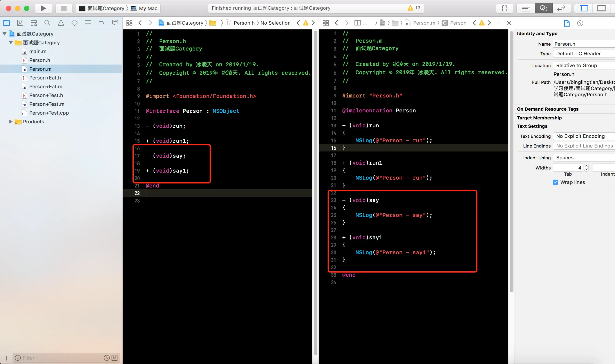Open the Breakpoint navigator icon
Image resolution: width=615 pixels, height=364 pixels.
(x=101, y=23)
